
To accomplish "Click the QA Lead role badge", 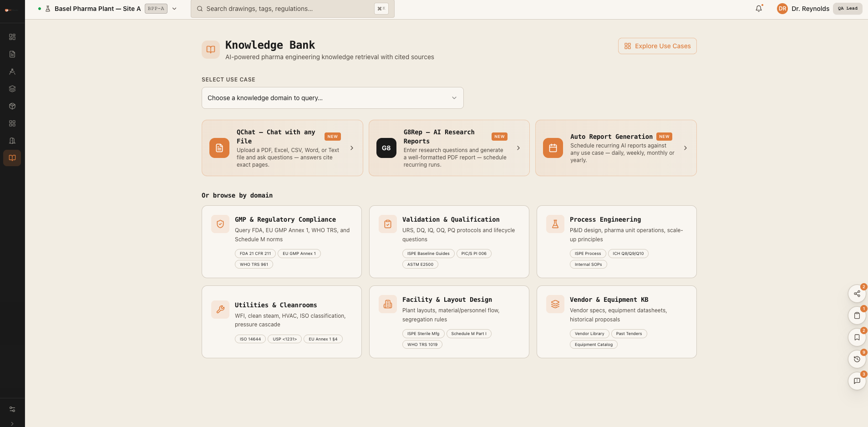I will click(x=848, y=9).
